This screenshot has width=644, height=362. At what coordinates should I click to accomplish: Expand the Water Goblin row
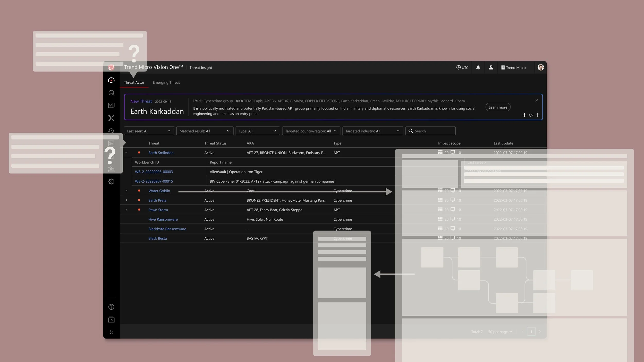[x=126, y=191]
